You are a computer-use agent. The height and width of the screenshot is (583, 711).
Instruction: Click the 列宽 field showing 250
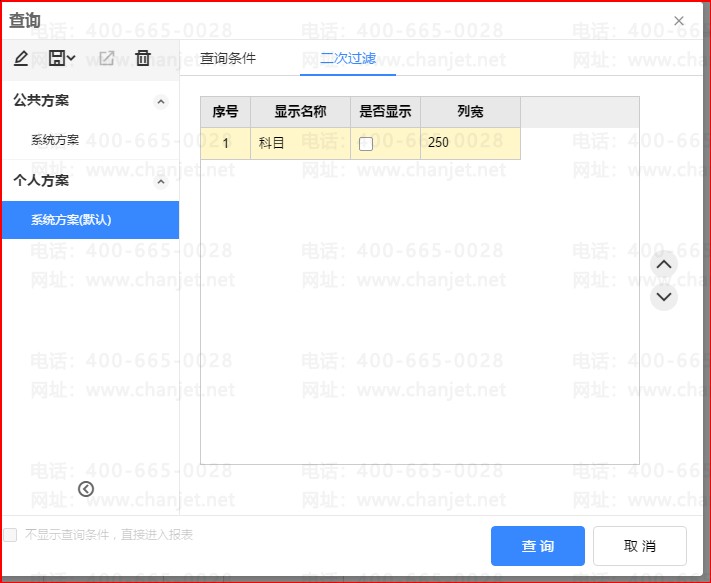(469, 143)
